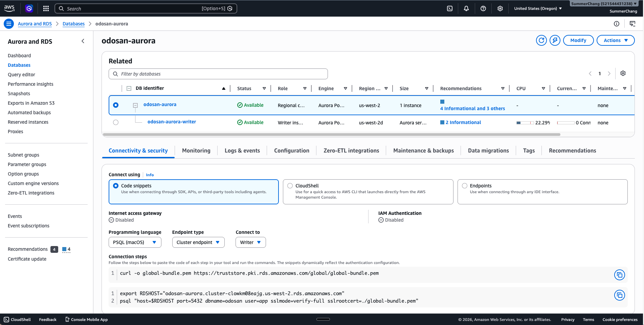Image resolution: width=644 pixels, height=325 pixels.
Task: Click the blue recommendations count badge in sidebar
Action: (x=66, y=249)
